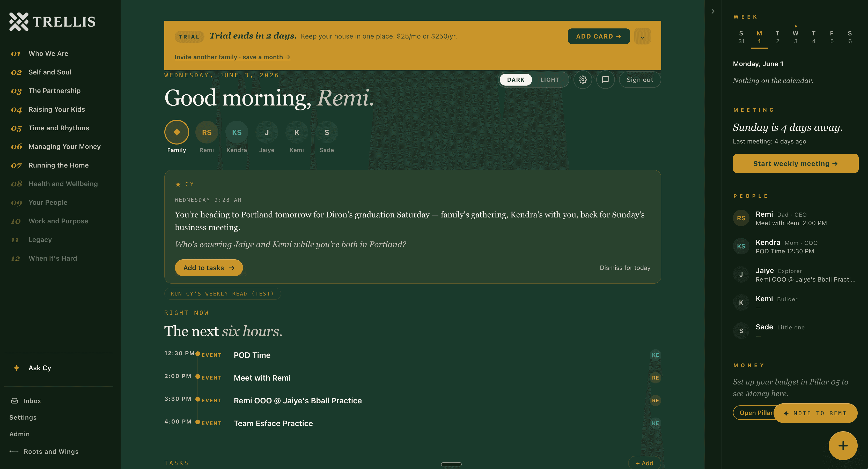Image resolution: width=868 pixels, height=469 pixels.
Task: Open Admin in sidebar
Action: pyautogui.click(x=20, y=434)
